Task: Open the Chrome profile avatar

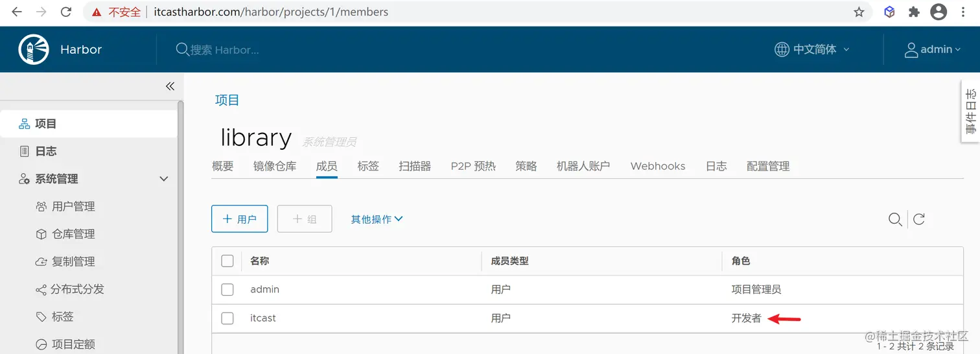Action: 938,12
